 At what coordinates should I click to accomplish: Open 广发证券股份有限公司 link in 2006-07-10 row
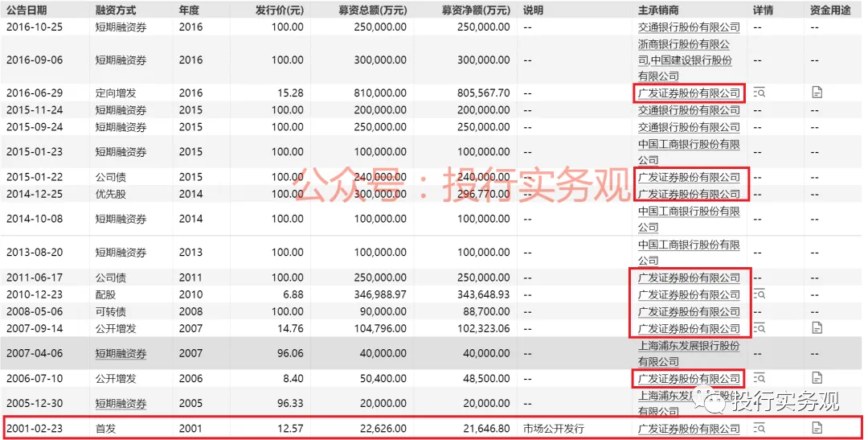point(689,379)
